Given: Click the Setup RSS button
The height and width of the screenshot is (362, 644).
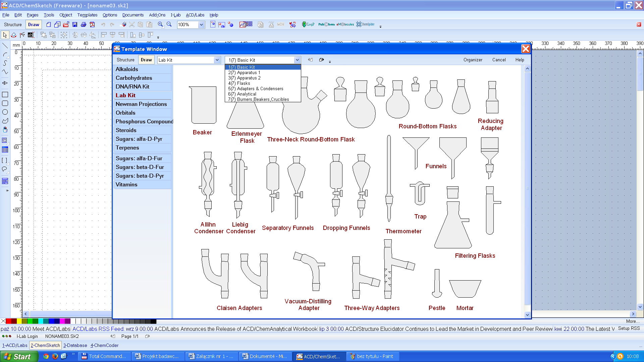Looking at the screenshot, I should [629, 328].
